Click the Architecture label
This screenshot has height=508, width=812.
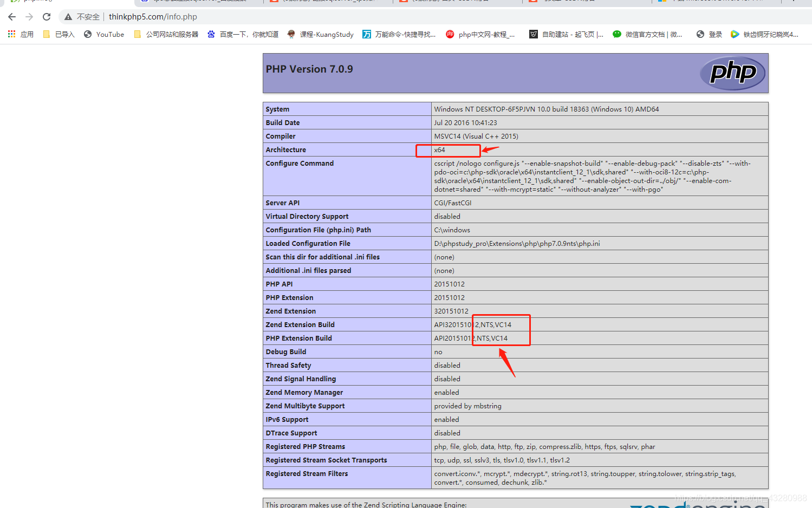point(286,149)
